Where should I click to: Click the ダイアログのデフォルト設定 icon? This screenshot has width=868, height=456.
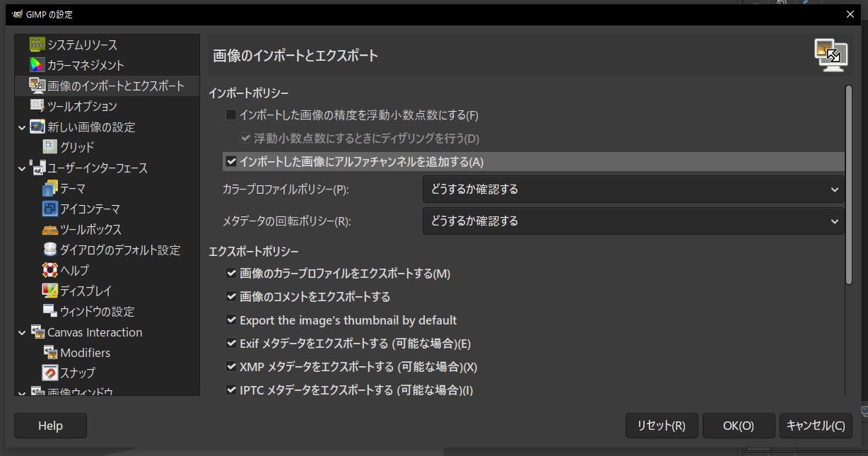[49, 250]
